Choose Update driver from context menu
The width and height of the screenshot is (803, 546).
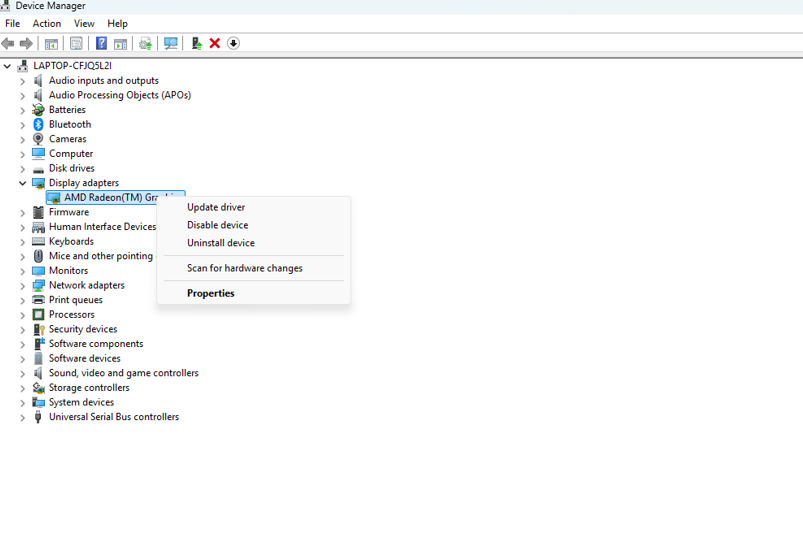(216, 207)
